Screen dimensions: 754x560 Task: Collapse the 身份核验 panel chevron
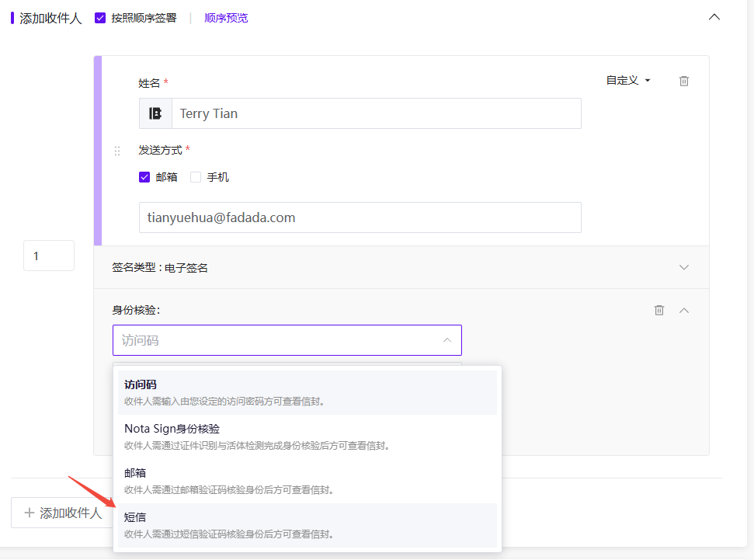tap(684, 311)
